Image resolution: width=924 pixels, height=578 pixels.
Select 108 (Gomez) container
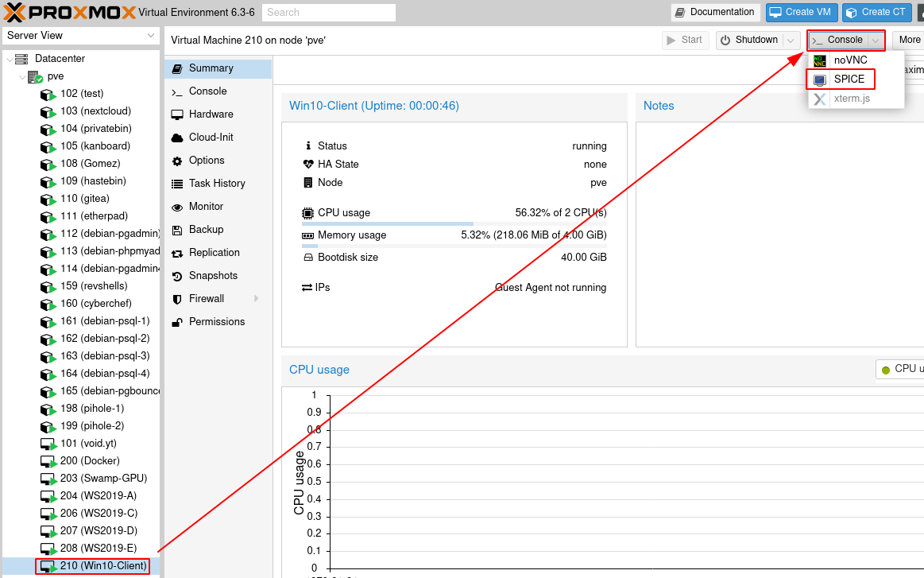pyautogui.click(x=81, y=164)
